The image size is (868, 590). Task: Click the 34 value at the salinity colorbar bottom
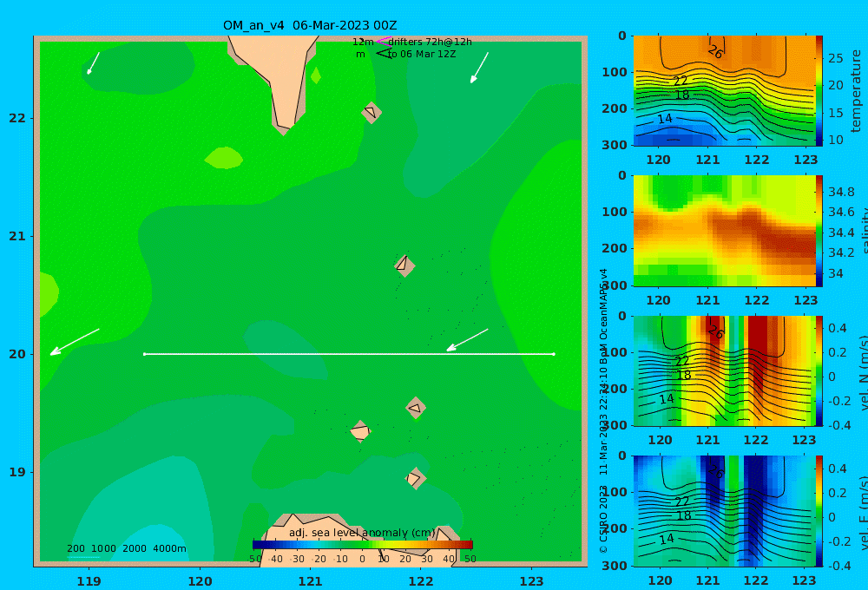(835, 273)
